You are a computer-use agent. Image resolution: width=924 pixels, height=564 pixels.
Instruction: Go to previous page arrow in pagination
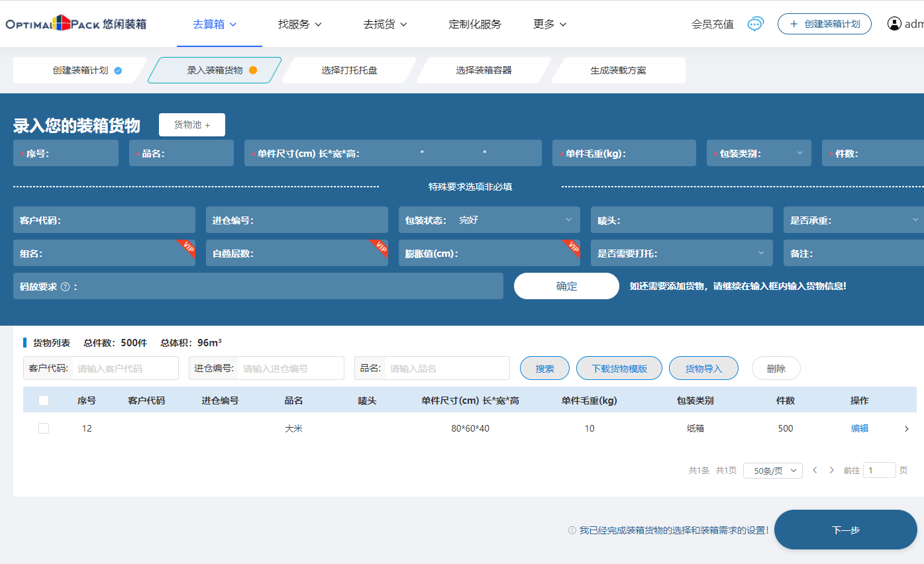815,471
